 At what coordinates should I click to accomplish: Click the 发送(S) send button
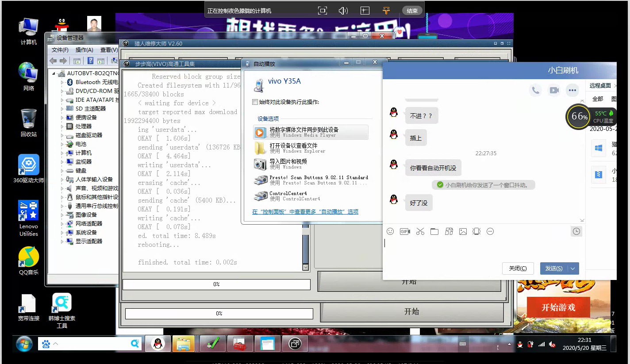(554, 268)
